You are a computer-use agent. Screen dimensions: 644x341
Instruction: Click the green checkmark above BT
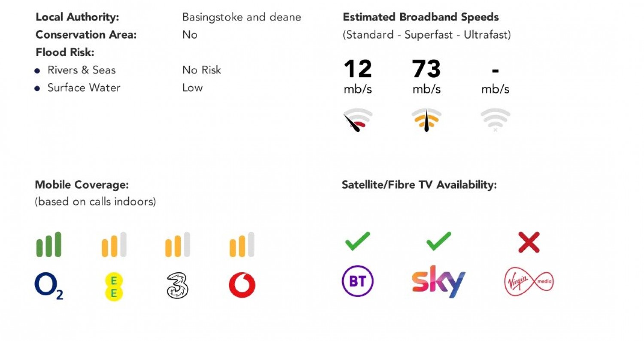(x=358, y=241)
